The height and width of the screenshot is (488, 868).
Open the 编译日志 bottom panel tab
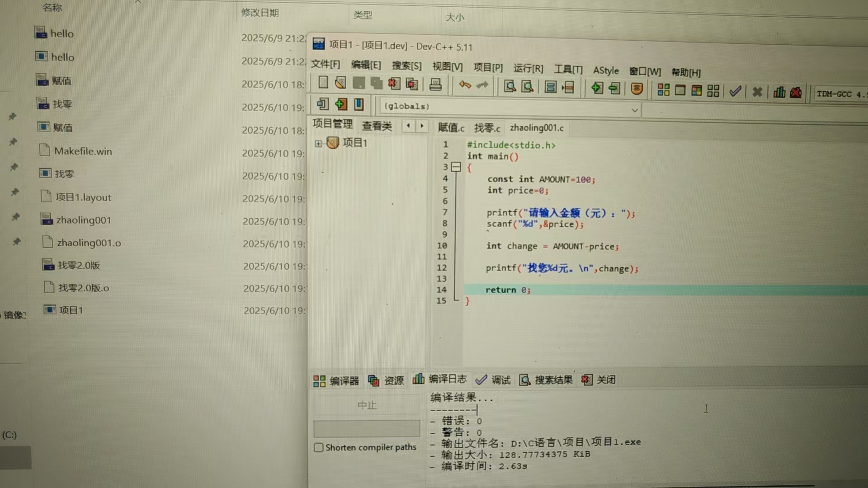click(x=440, y=379)
